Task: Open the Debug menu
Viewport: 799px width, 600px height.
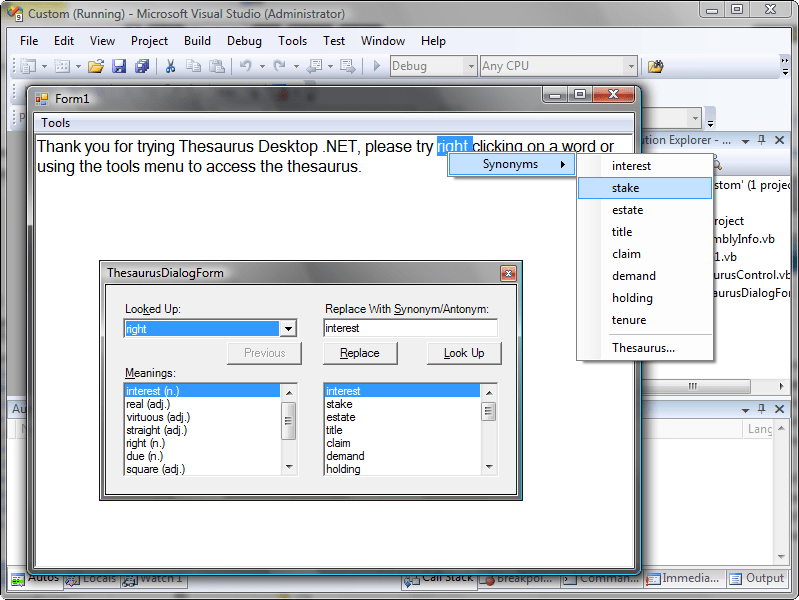Action: 244,41
